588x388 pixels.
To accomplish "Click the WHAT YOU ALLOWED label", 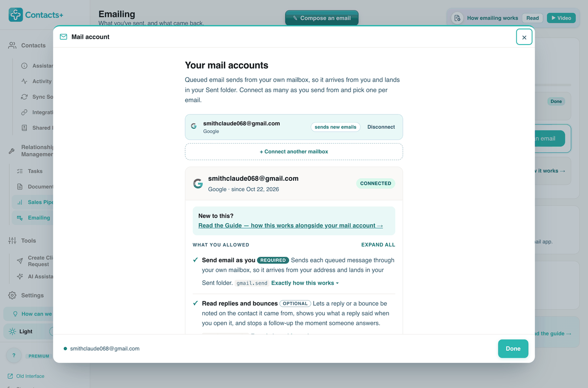I will pos(221,244).
